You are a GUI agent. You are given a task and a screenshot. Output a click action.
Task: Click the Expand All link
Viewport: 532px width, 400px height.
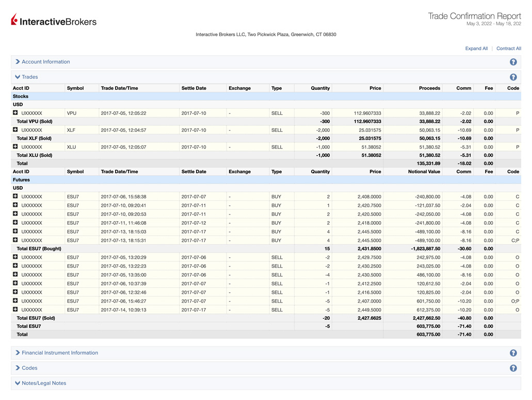(475, 48)
